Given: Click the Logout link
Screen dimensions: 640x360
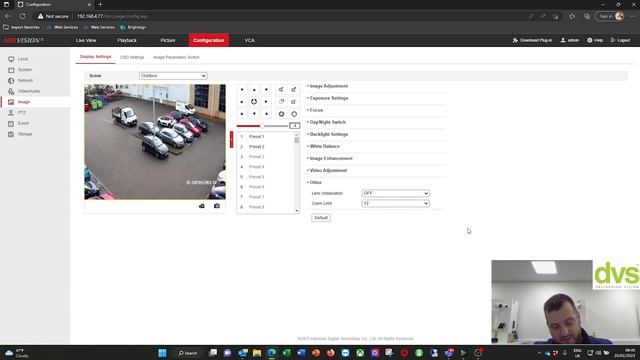Looking at the screenshot, I should [x=620, y=40].
